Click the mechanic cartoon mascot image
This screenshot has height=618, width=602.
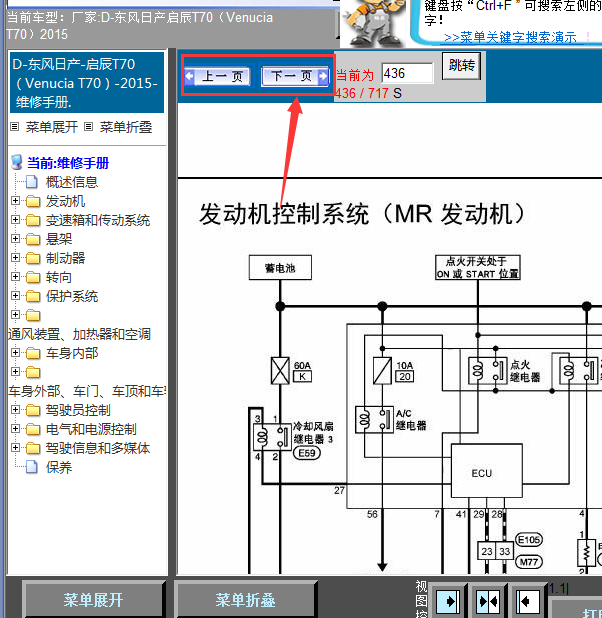click(x=373, y=22)
